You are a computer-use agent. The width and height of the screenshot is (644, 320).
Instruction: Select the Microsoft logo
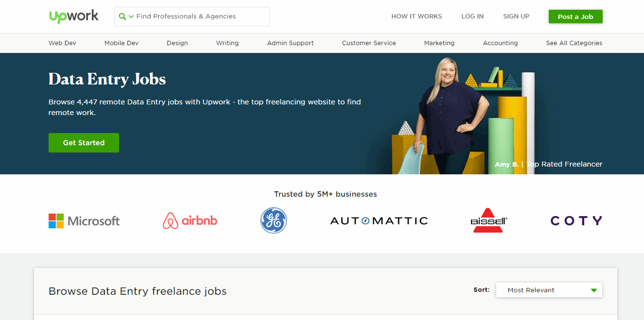click(x=84, y=220)
